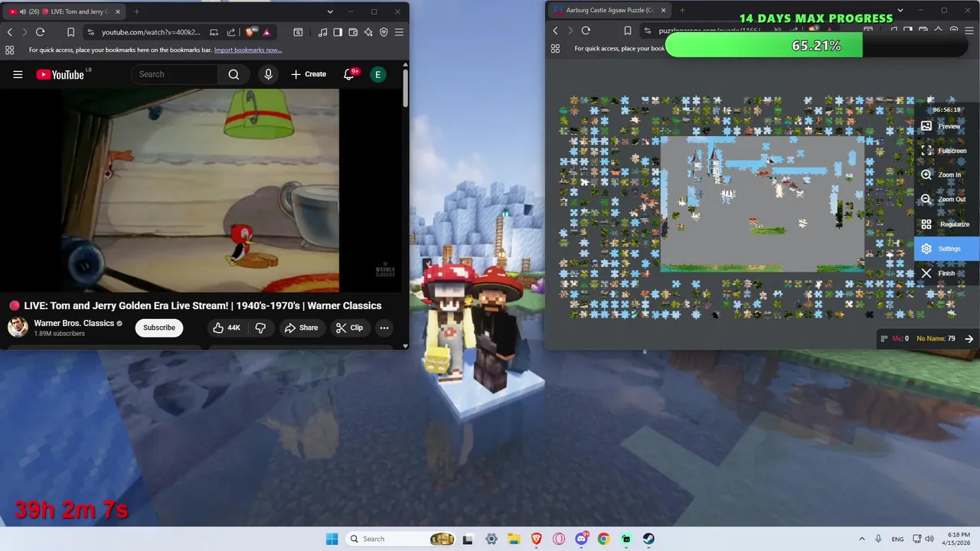Open YouTube notifications bell
980x551 pixels.
(350, 74)
